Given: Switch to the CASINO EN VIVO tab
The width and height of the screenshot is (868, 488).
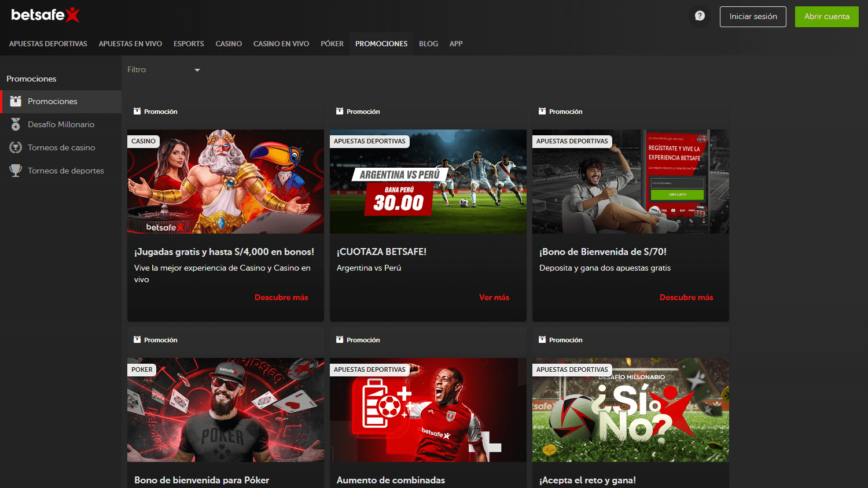Looking at the screenshot, I should [281, 43].
